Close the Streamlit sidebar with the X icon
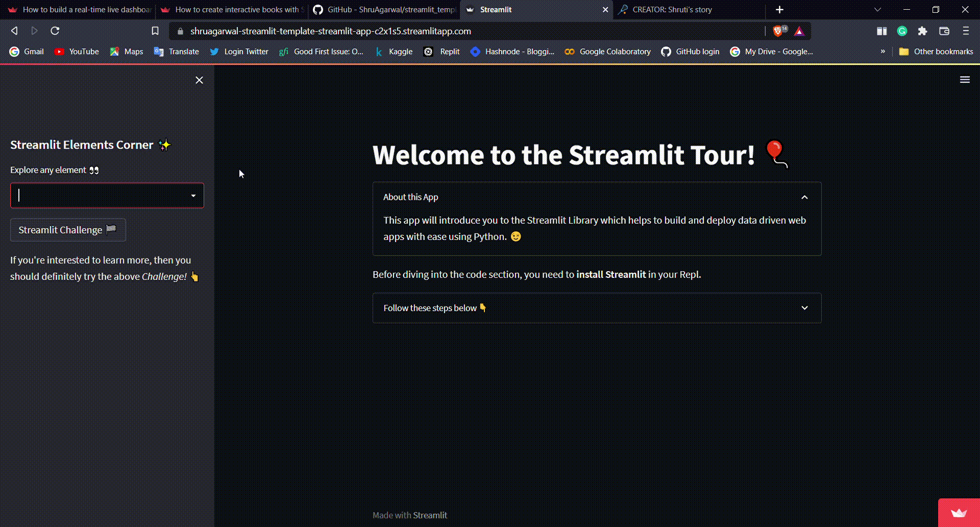980x527 pixels. coord(199,80)
